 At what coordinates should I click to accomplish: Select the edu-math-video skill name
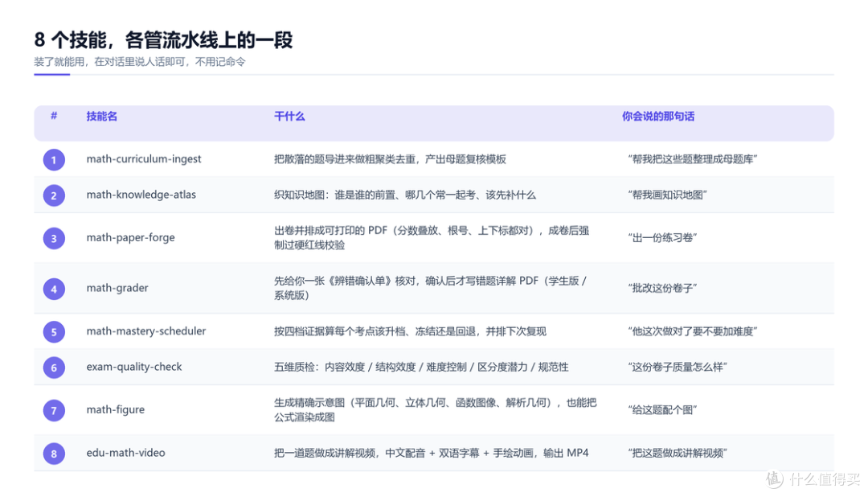125,453
